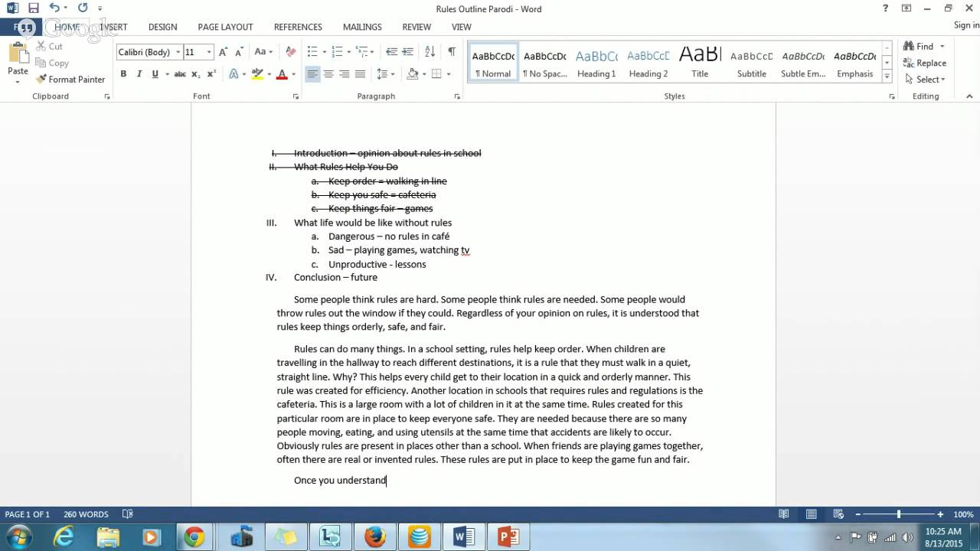The width and height of the screenshot is (980, 551).
Task: Click the Paste clipboard icon
Action: 18,54
